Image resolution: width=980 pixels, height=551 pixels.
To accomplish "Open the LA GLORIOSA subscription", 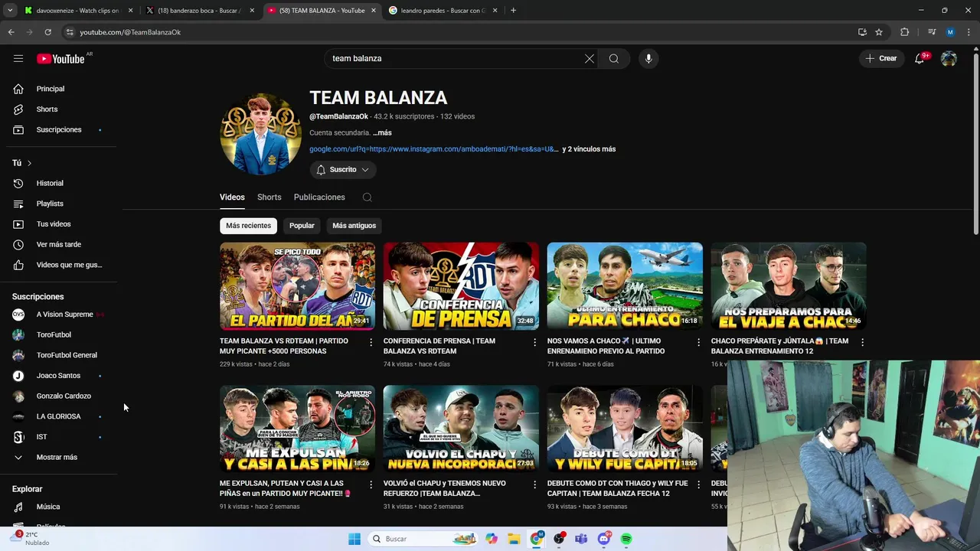I will [60, 416].
